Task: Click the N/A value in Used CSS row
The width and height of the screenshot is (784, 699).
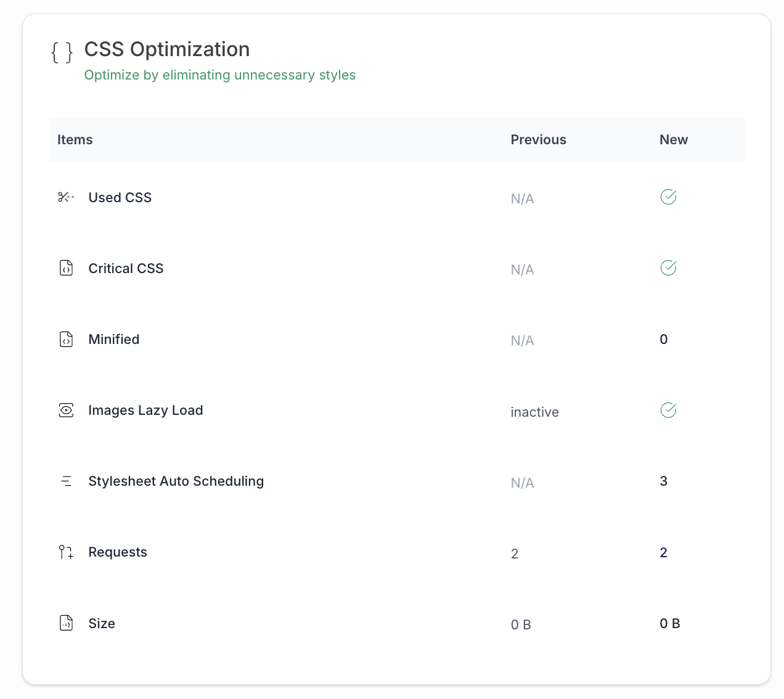Action: click(x=522, y=198)
